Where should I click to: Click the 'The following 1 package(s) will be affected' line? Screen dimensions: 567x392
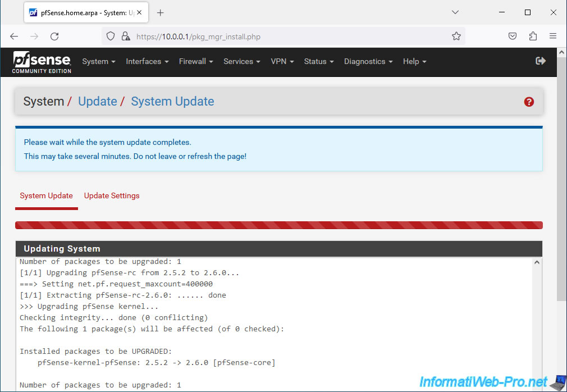click(x=152, y=329)
